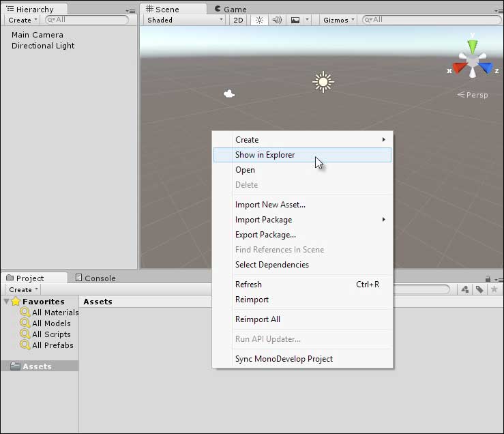
Task: Click the green Y axis cone on orientation gizmo
Action: [x=472, y=46]
